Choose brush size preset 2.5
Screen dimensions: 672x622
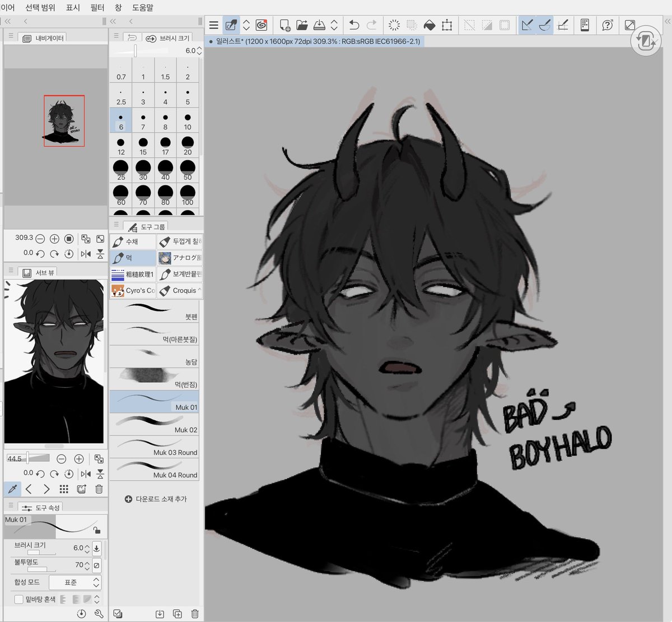[121, 96]
